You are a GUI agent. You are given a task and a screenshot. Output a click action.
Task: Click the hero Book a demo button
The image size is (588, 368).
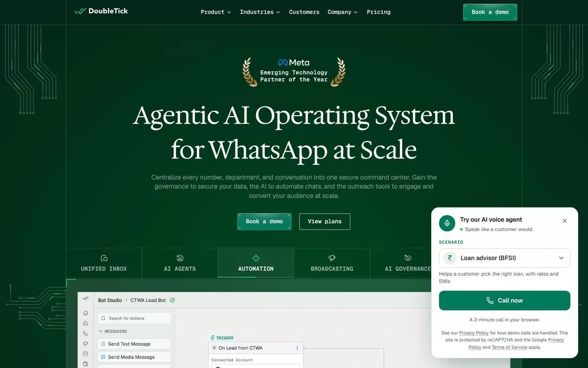[x=265, y=221]
